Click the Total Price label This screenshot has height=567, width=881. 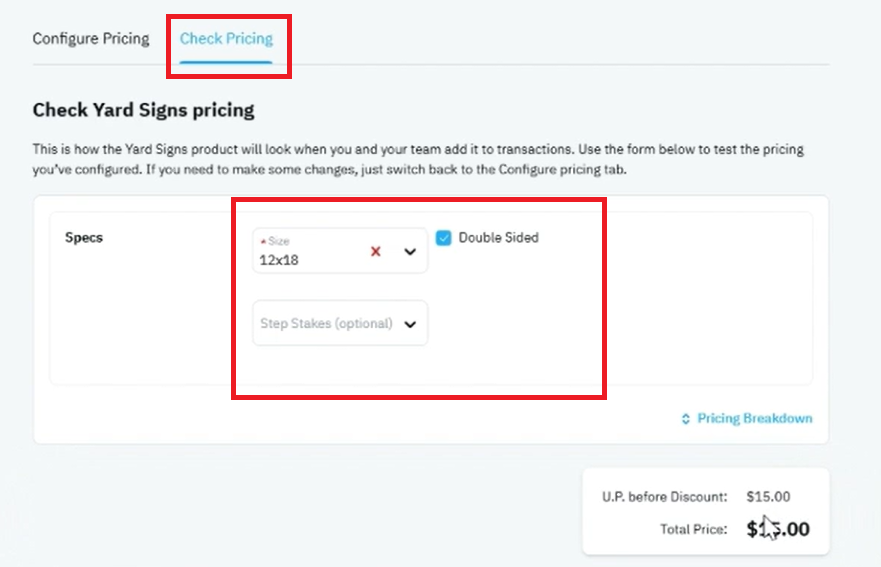coord(693,529)
